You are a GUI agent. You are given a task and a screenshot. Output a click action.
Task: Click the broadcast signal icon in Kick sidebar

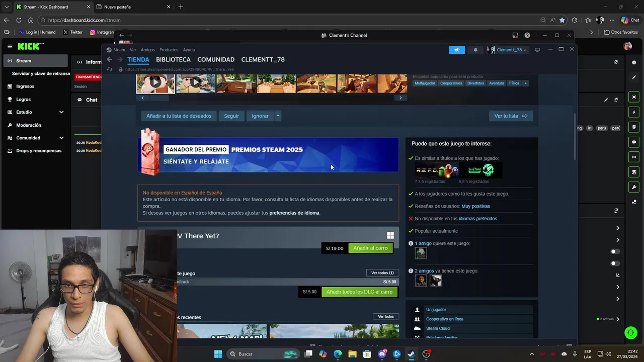click(x=634, y=157)
